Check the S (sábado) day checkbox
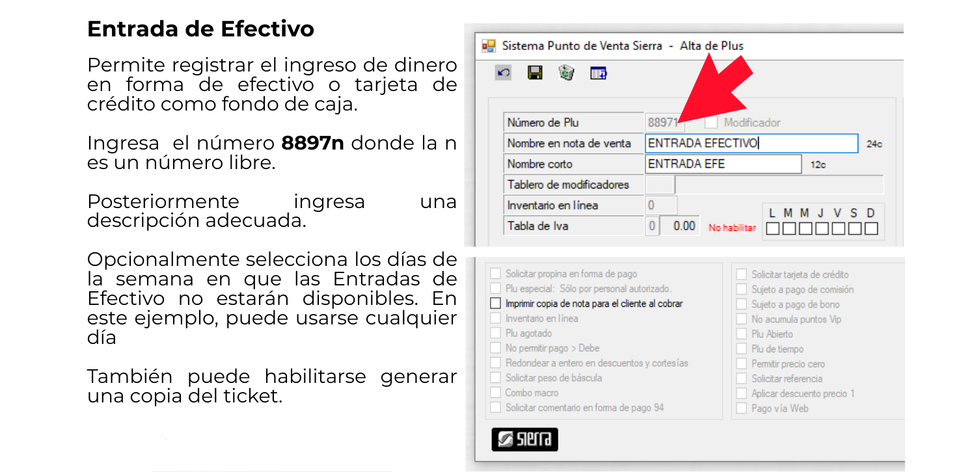Viewport: 980px width, 472px height. pos(854,228)
